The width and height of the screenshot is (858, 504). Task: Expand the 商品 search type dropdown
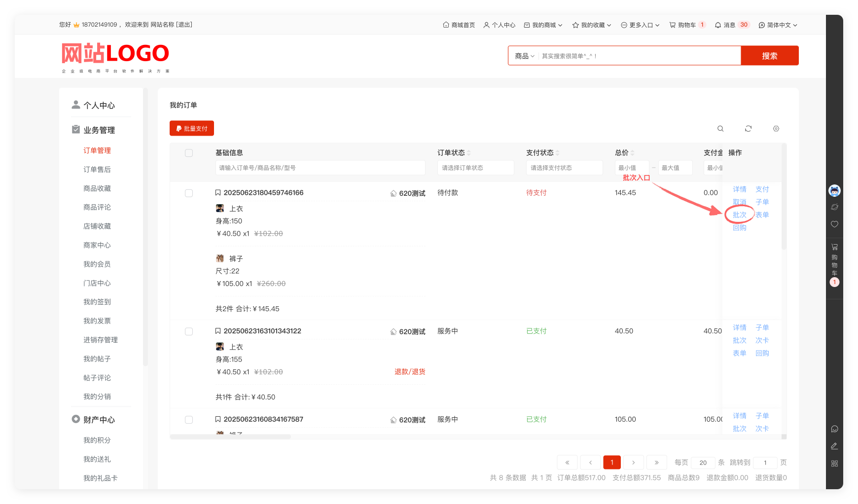tap(524, 56)
